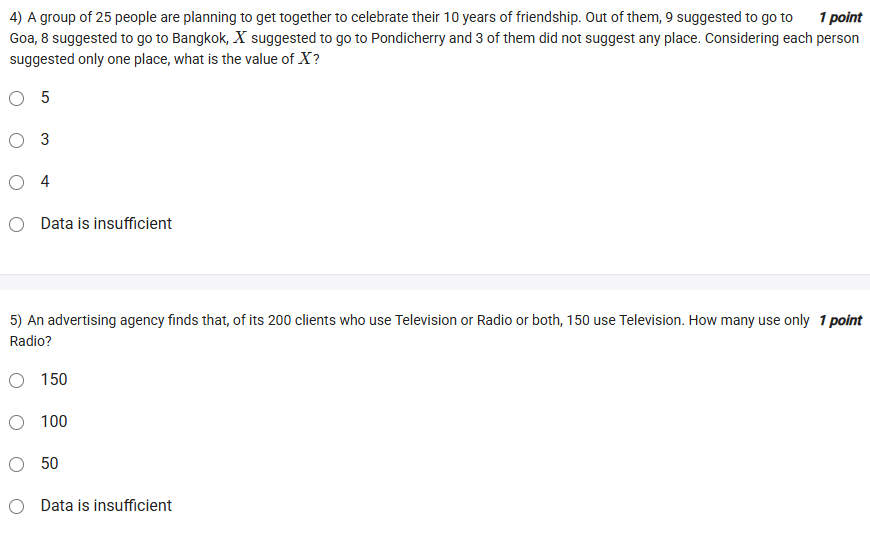Choose answer 4 for the friendship question
This screenshot has width=870, height=545.
point(17,182)
